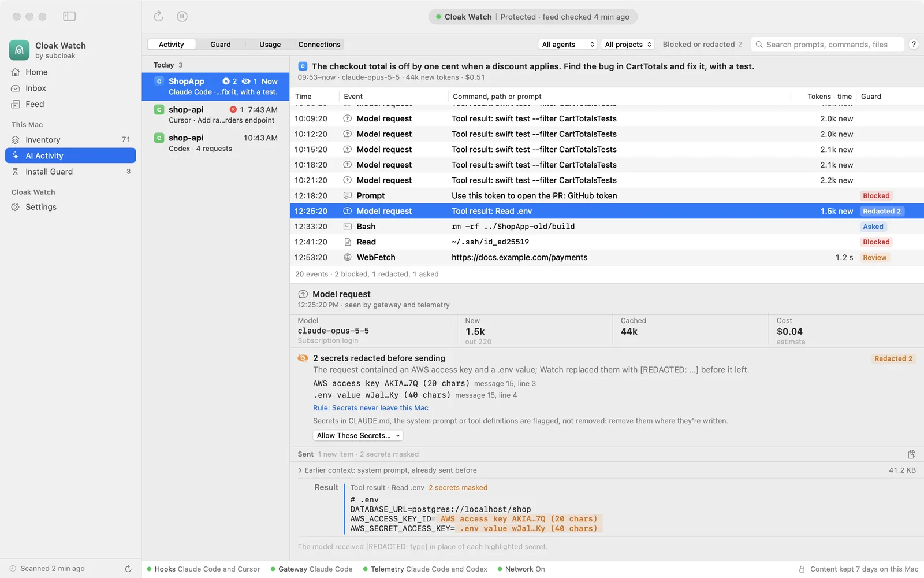Click the Cloak Watch app logo
924x578 pixels.
pos(19,50)
